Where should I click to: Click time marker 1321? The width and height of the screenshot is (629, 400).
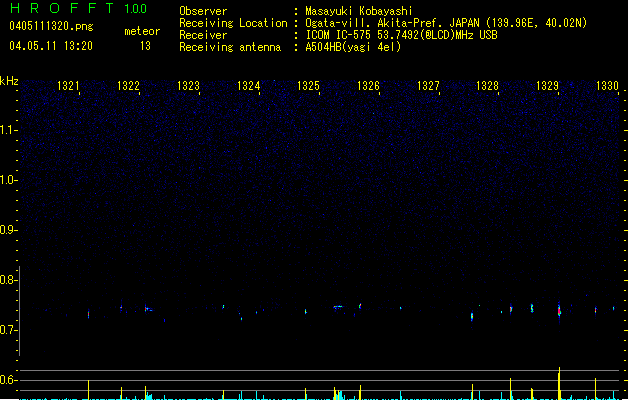[68, 86]
